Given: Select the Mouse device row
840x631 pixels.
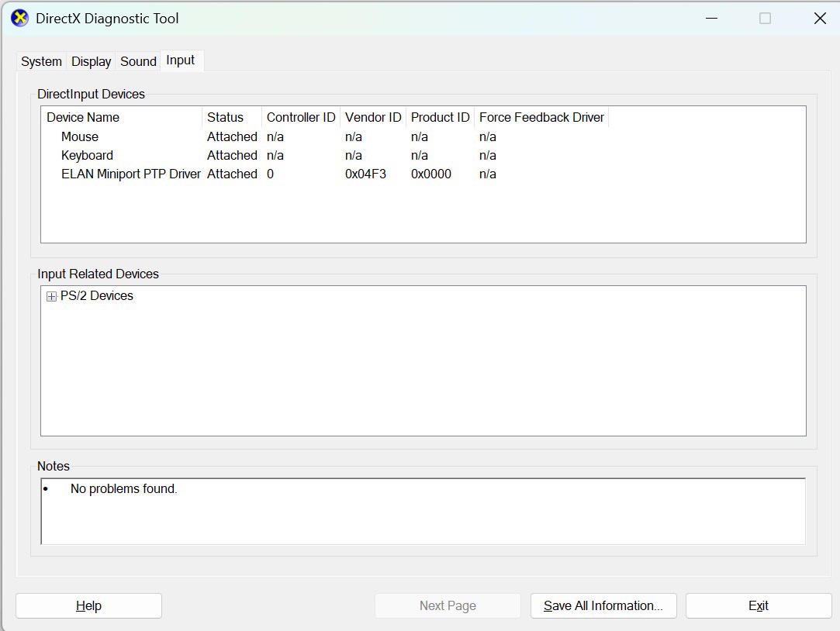Looking at the screenshot, I should [80, 136].
